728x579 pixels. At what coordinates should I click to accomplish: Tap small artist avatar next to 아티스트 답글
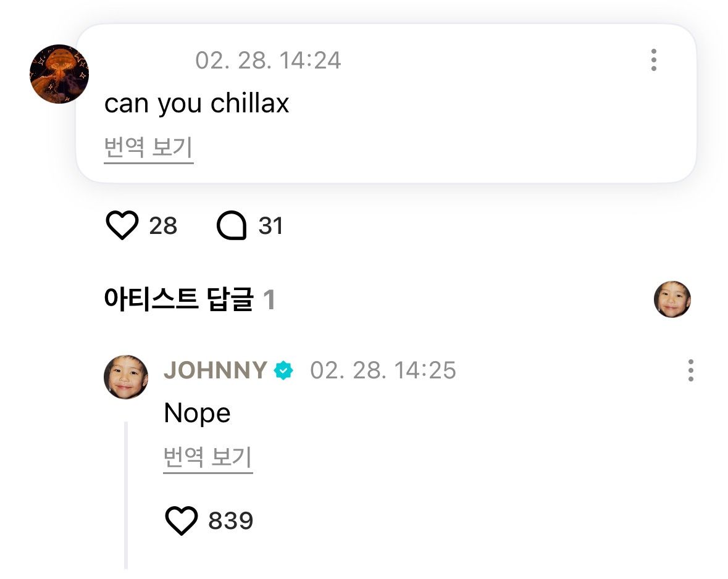point(672,299)
